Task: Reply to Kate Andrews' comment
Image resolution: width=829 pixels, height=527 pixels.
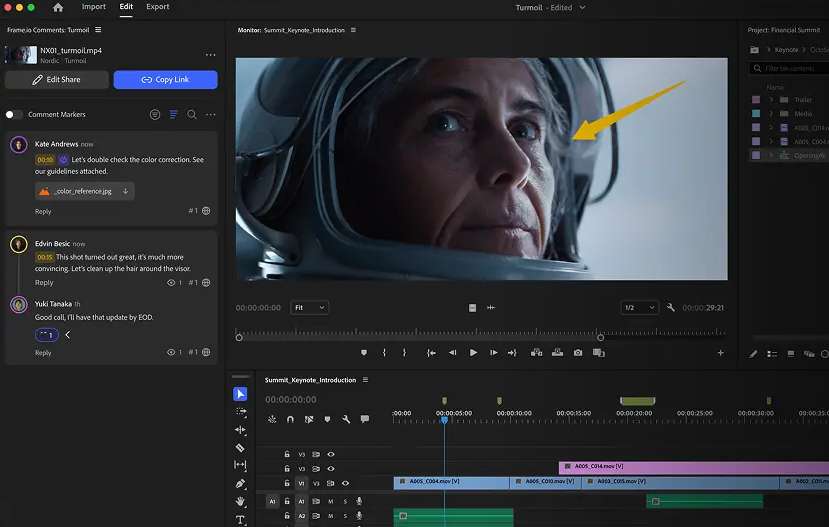Action: [43, 211]
